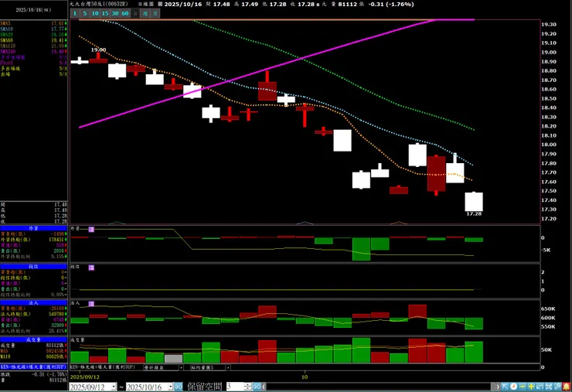Click the Plot3 legend entry

point(33,63)
